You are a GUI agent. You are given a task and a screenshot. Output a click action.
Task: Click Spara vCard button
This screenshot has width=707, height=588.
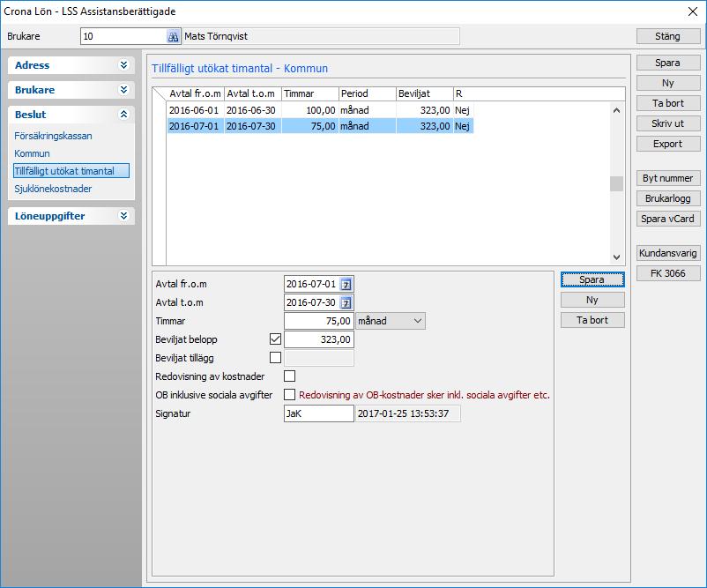[x=668, y=219]
